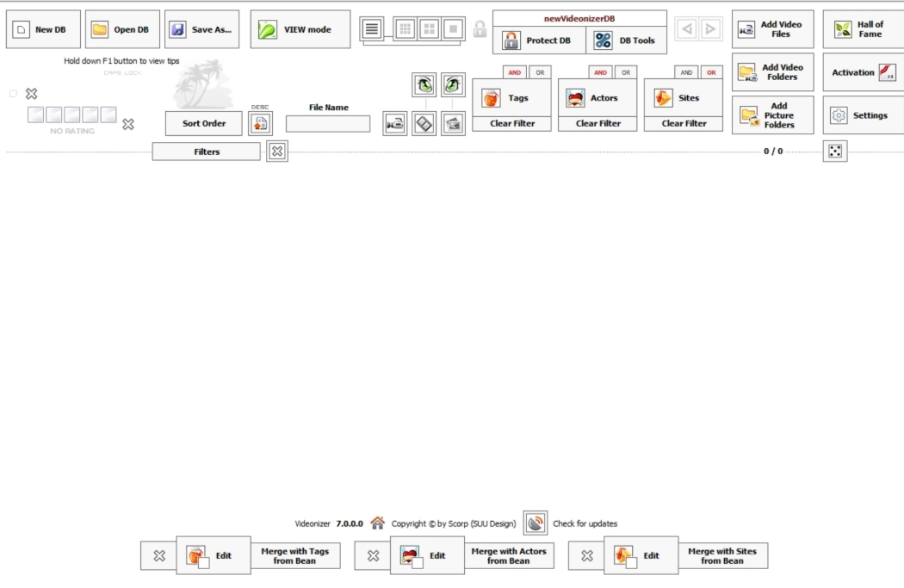The image size is (904, 588).
Task: Clear Filter under the Actors button
Action: coord(598,123)
